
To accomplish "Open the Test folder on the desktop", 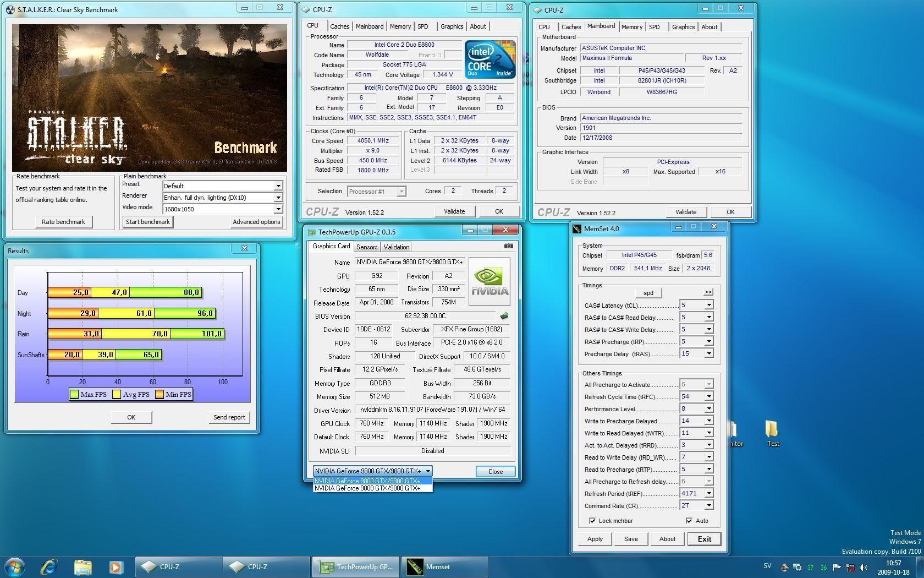I will click(x=772, y=433).
